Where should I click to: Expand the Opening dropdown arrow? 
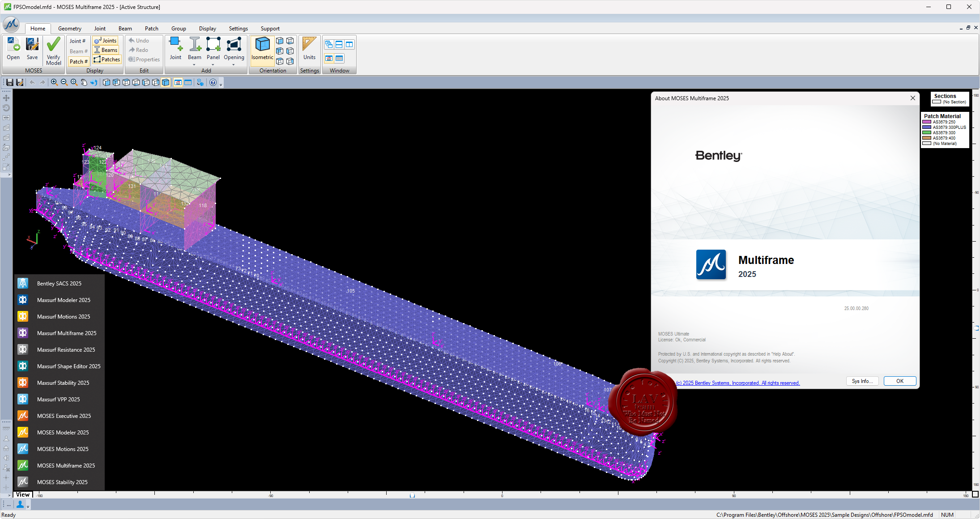234,64
